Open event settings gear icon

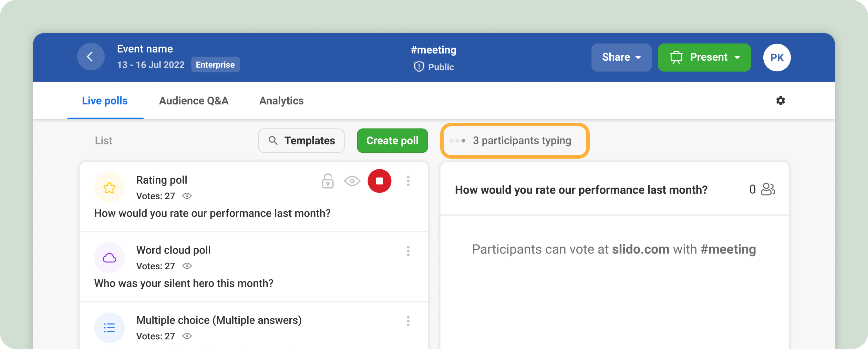pyautogui.click(x=780, y=101)
